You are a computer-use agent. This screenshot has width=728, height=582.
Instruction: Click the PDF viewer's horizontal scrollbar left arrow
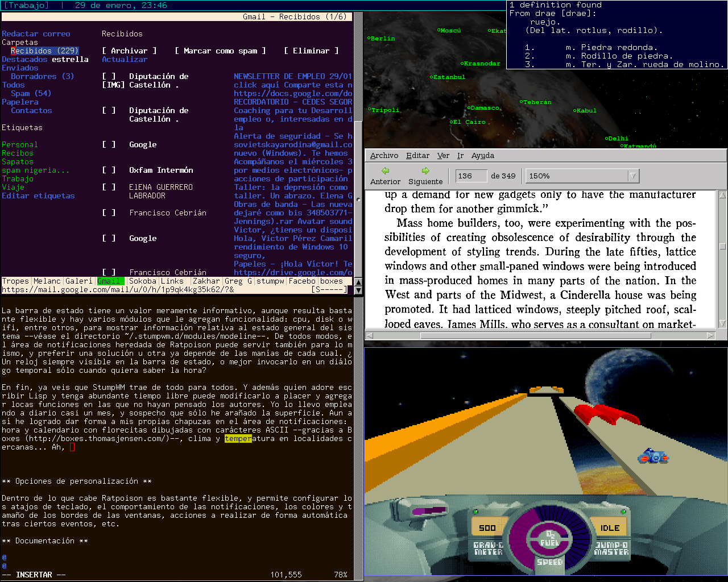tap(370, 335)
